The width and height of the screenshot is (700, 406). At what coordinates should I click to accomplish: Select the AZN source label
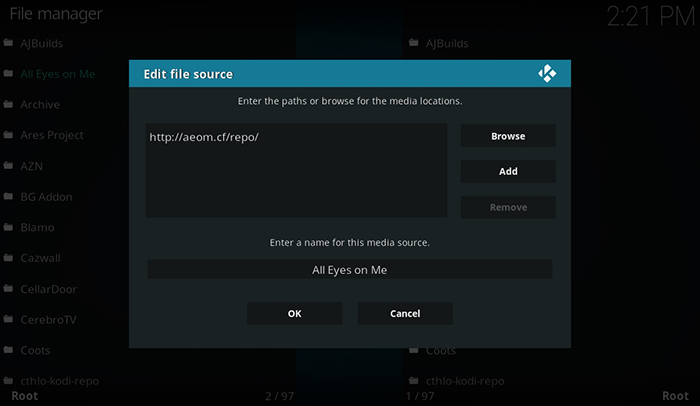coord(31,166)
